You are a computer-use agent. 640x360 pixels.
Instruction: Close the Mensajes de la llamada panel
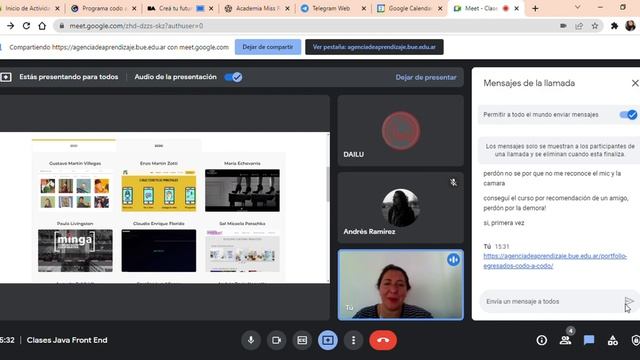[635, 83]
